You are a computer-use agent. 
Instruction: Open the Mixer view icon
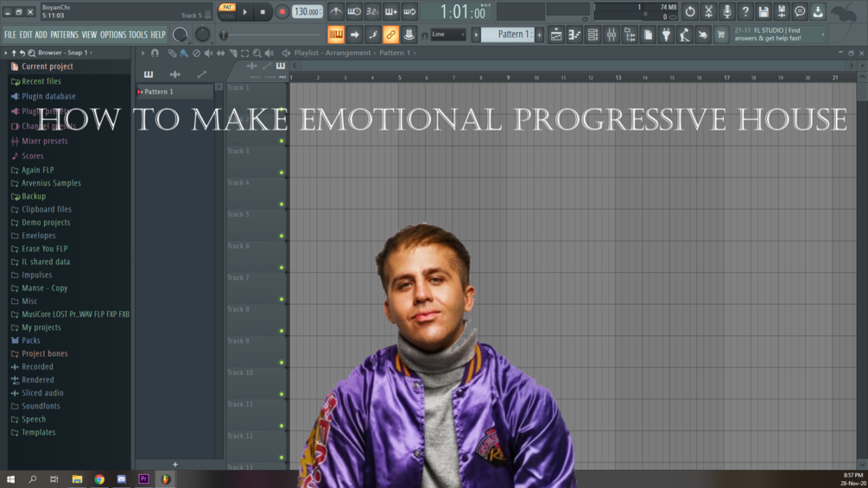point(611,35)
